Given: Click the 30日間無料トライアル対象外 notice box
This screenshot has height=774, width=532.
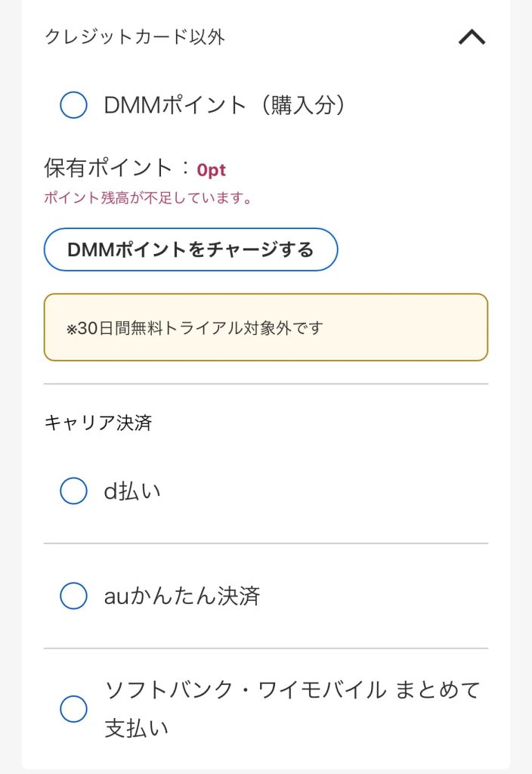Looking at the screenshot, I should click(x=266, y=327).
